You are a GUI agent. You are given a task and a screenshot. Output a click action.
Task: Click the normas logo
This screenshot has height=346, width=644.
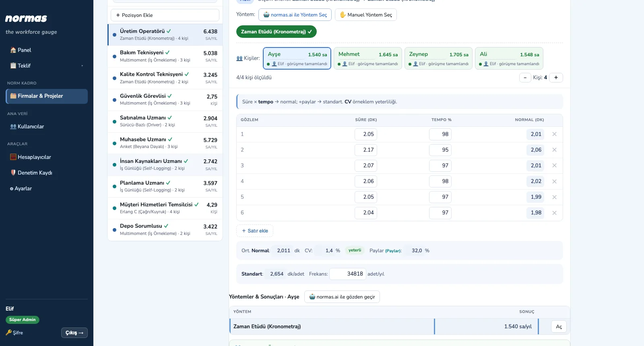(x=26, y=19)
